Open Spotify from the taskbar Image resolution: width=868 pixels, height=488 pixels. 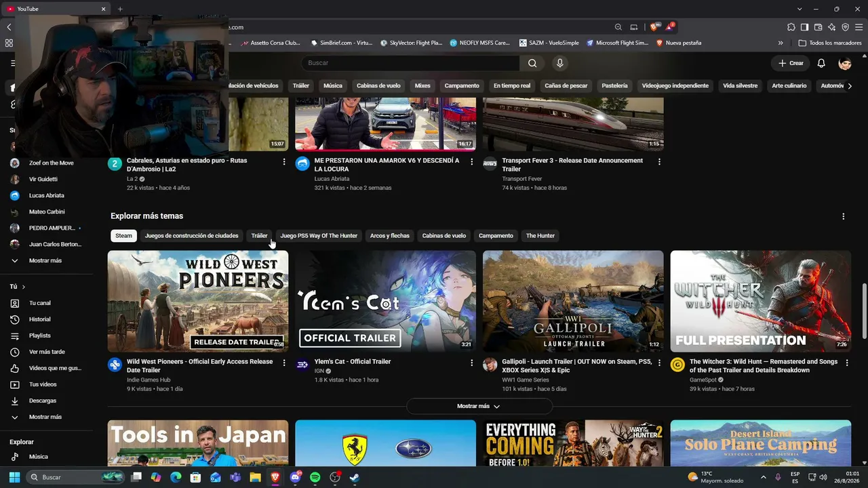pyautogui.click(x=315, y=477)
